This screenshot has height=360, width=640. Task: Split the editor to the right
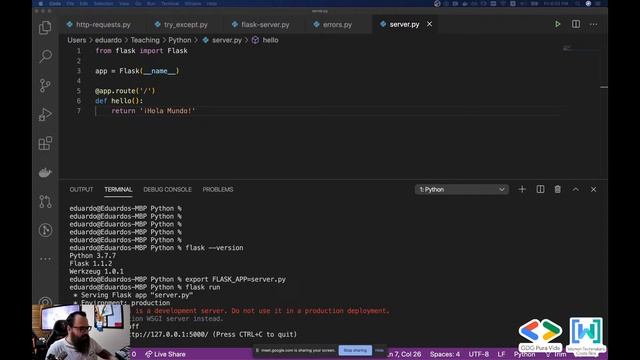(576, 24)
